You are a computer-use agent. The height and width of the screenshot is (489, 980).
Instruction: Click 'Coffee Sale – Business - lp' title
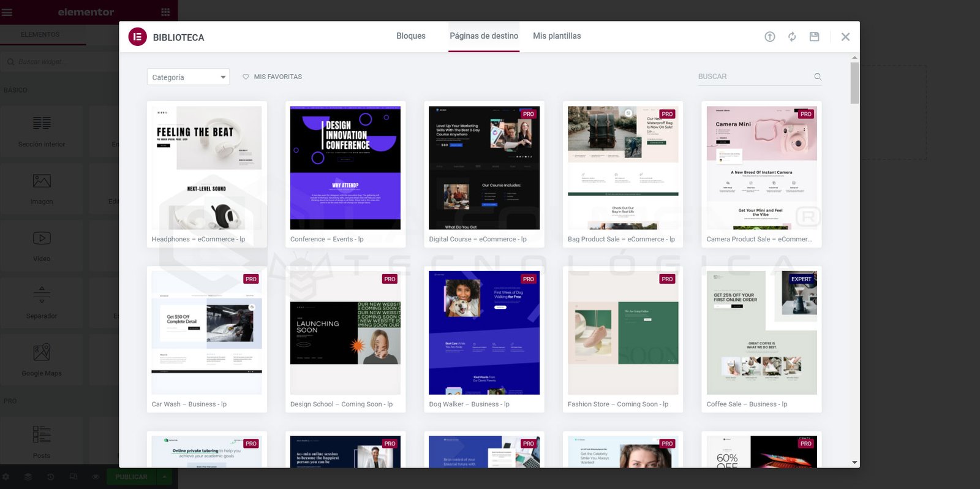pyautogui.click(x=747, y=404)
